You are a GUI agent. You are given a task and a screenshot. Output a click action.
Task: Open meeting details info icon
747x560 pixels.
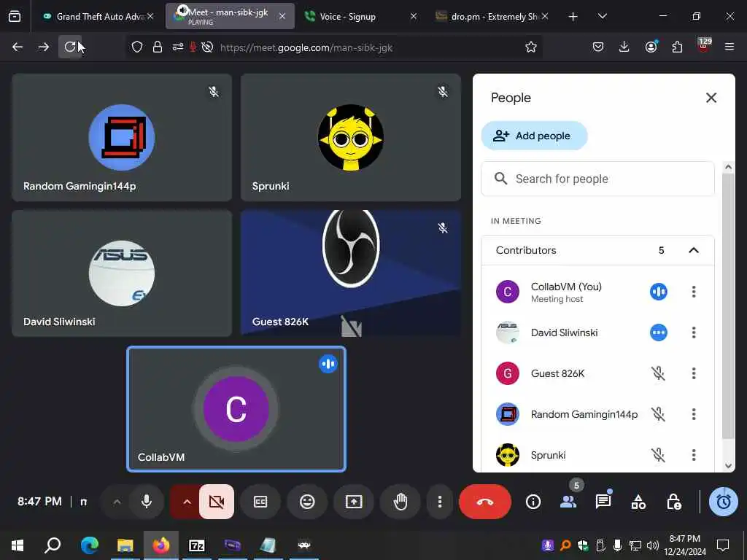coord(533,502)
